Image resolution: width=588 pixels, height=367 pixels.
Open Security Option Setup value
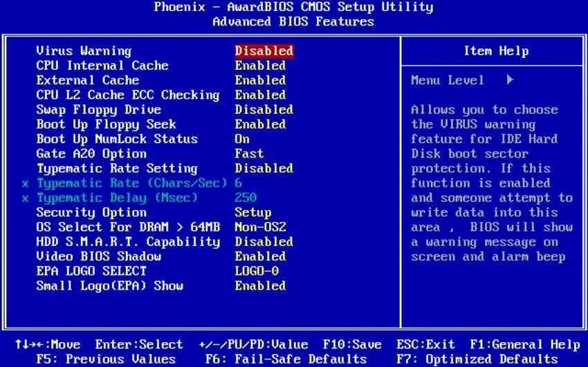(x=253, y=212)
